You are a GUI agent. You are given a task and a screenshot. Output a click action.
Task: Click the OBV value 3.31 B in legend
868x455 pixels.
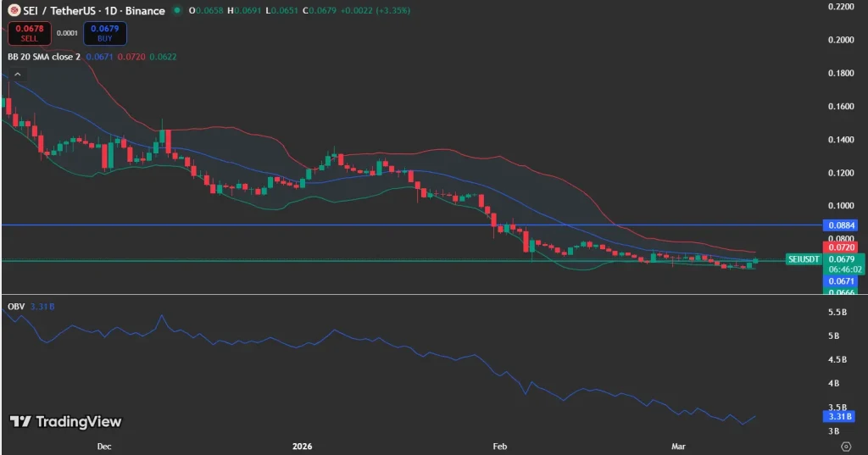click(x=42, y=306)
